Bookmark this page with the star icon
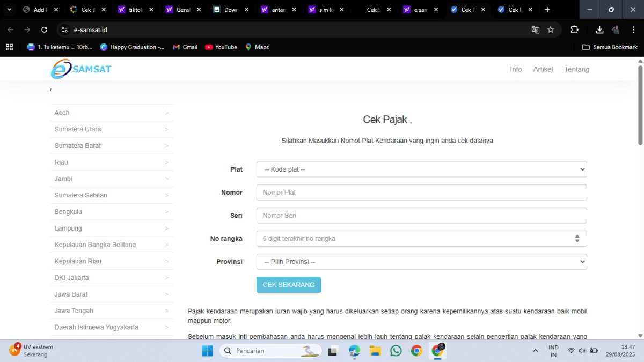The image size is (644, 362). tap(551, 30)
